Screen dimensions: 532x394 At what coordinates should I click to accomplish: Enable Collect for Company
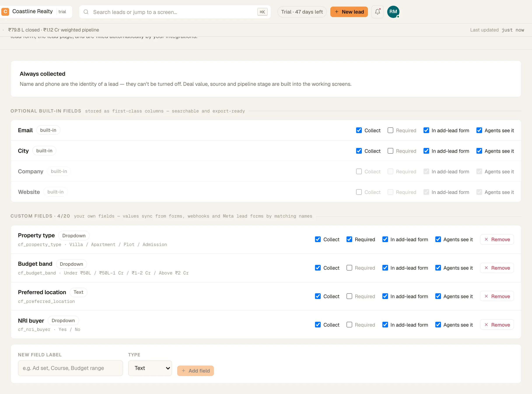click(359, 171)
